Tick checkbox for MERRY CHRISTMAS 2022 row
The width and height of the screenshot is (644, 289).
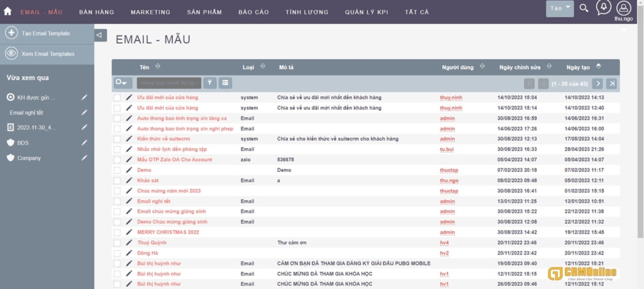tap(117, 232)
